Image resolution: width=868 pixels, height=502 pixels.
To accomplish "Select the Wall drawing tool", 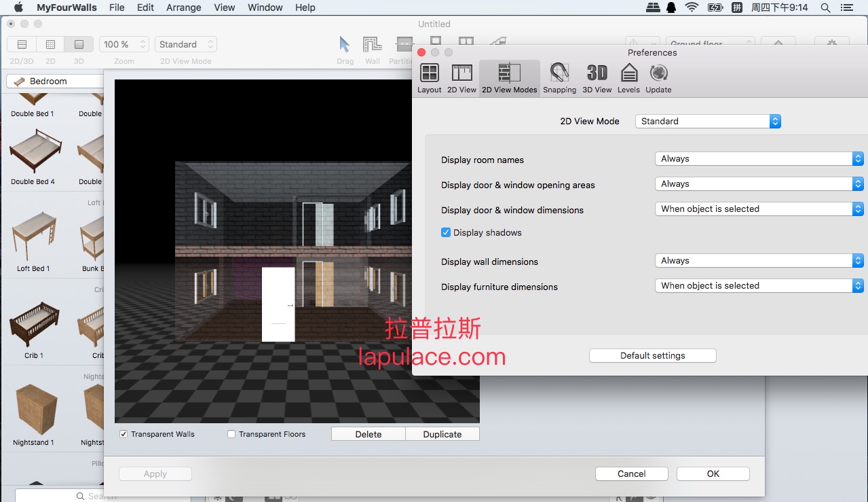I will tap(373, 49).
